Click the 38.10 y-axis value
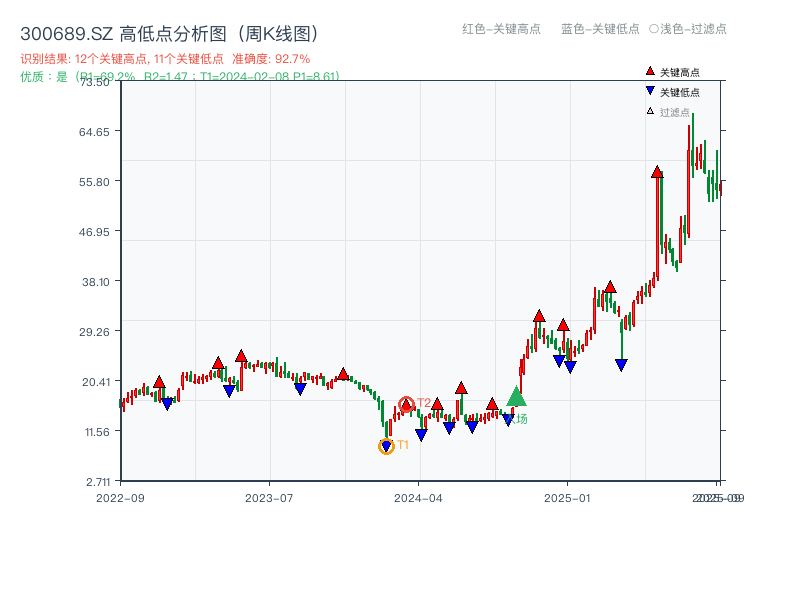Image resolution: width=800 pixels, height=600 pixels. [x=95, y=282]
